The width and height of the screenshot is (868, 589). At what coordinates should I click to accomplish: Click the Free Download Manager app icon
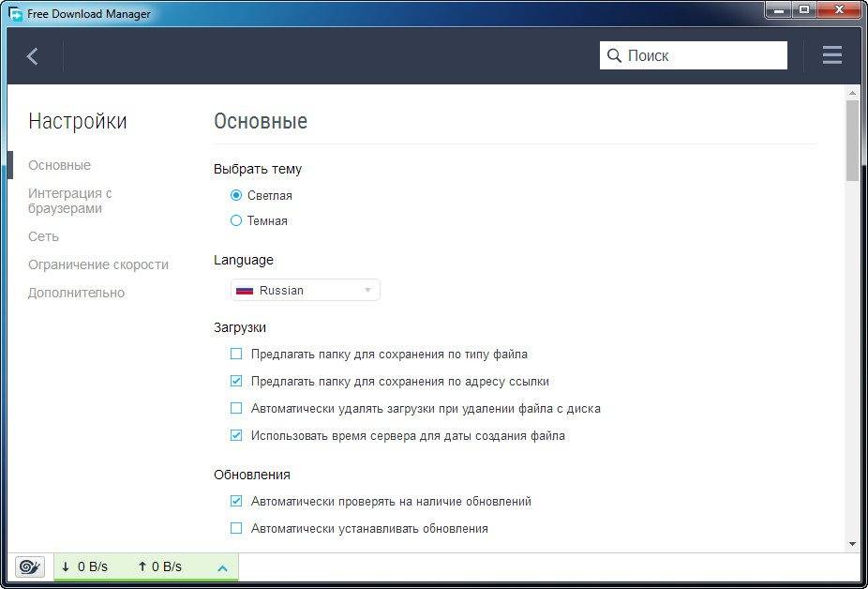(x=15, y=13)
